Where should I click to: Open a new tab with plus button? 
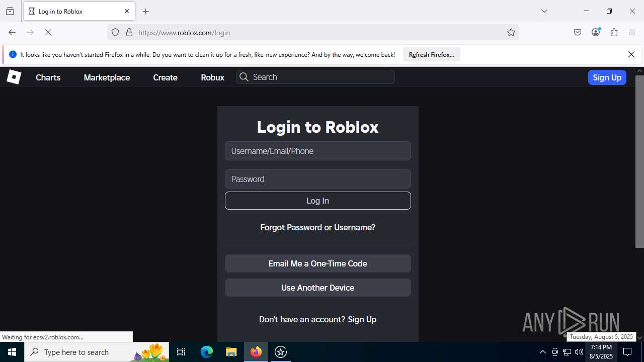coord(146,11)
